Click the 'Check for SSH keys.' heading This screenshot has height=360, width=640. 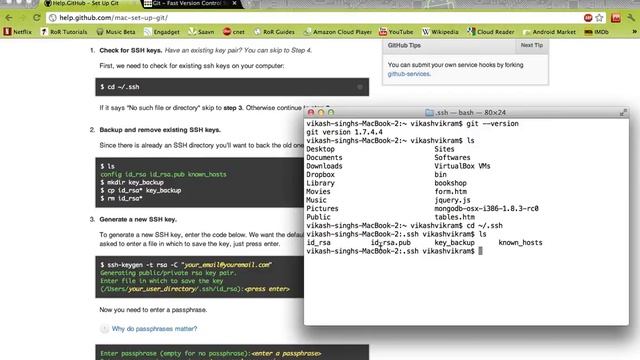point(131,50)
